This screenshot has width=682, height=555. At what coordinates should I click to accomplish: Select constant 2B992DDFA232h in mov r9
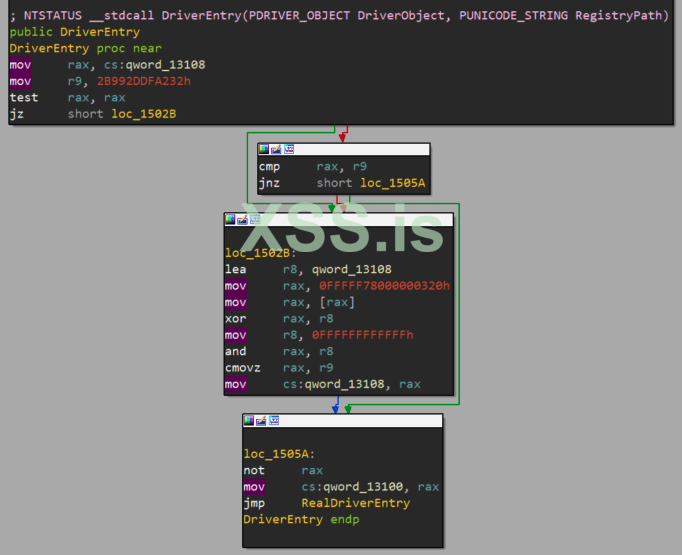[x=144, y=81]
